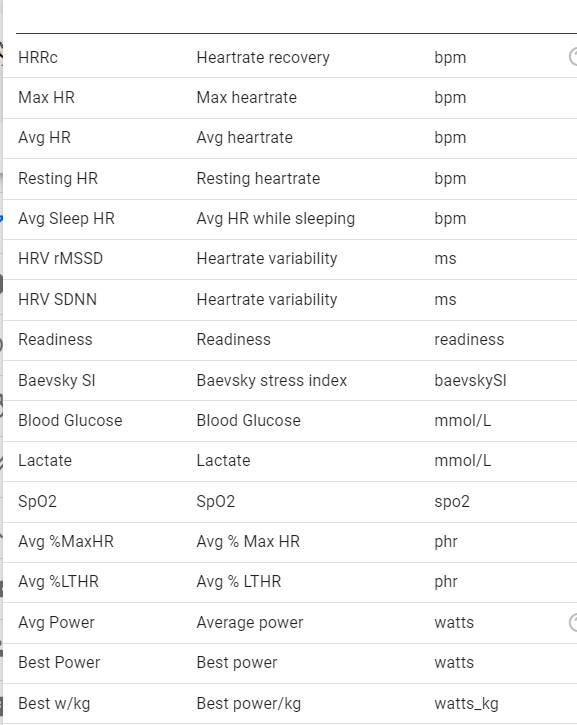577x725 pixels.
Task: Choose the Max HR row
Action: click(290, 98)
